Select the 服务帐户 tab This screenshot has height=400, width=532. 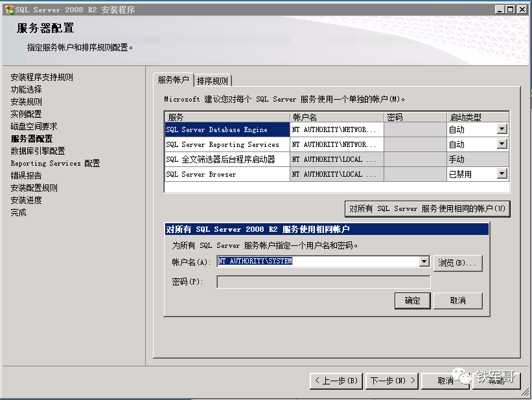tap(174, 80)
